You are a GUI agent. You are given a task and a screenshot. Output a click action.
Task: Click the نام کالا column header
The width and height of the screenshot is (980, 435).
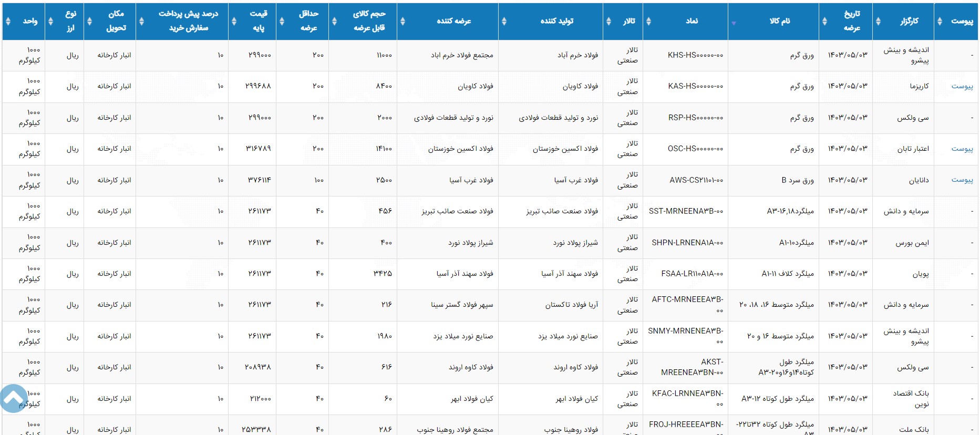[773, 21]
